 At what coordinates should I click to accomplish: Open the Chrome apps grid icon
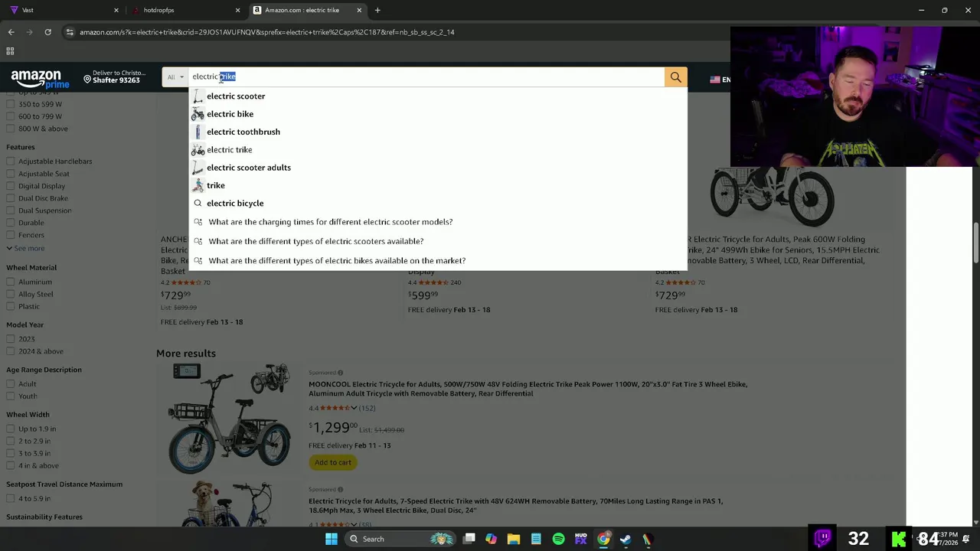click(x=10, y=51)
